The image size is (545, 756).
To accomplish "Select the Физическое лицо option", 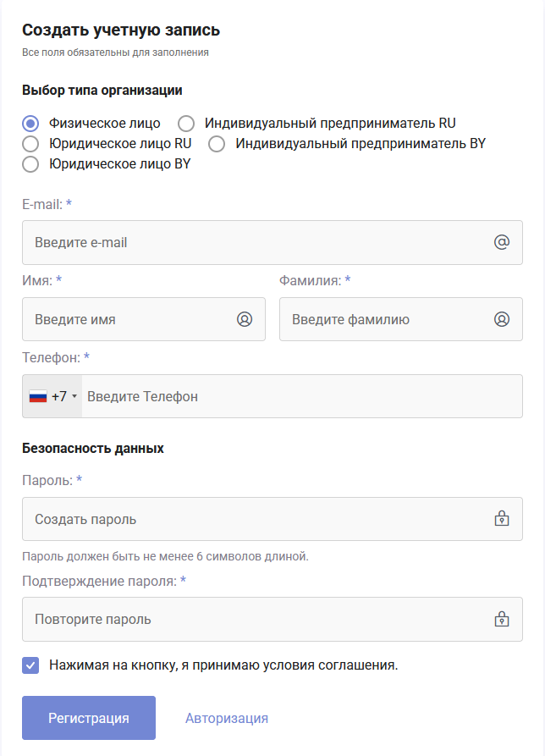I will coord(28,124).
